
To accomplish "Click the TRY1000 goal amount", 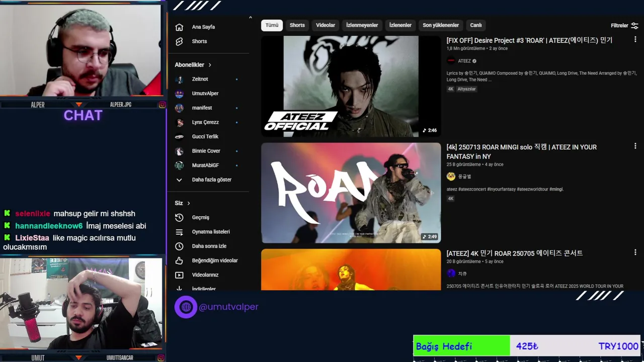I will click(x=618, y=346).
